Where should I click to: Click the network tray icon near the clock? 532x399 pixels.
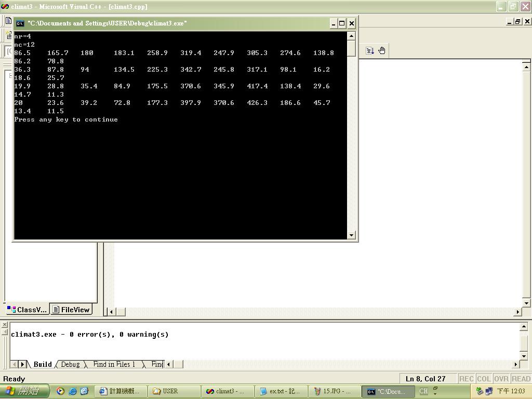coord(488,391)
